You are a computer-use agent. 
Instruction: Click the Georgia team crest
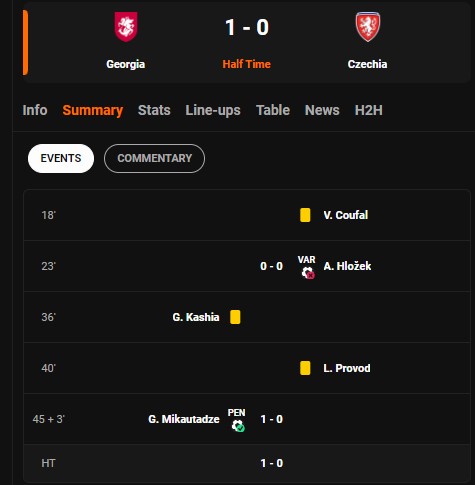tap(126, 27)
